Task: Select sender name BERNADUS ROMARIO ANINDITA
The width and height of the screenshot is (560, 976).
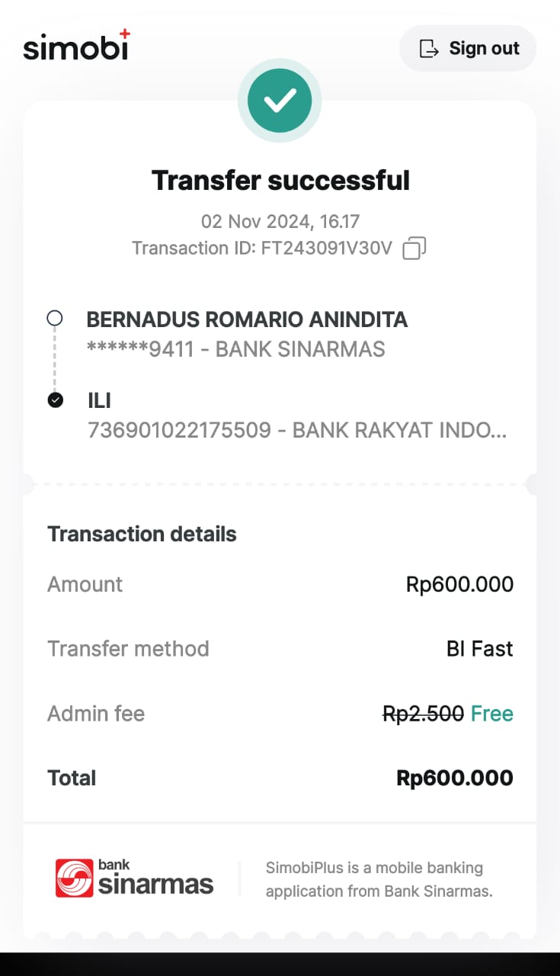Action: [247, 319]
